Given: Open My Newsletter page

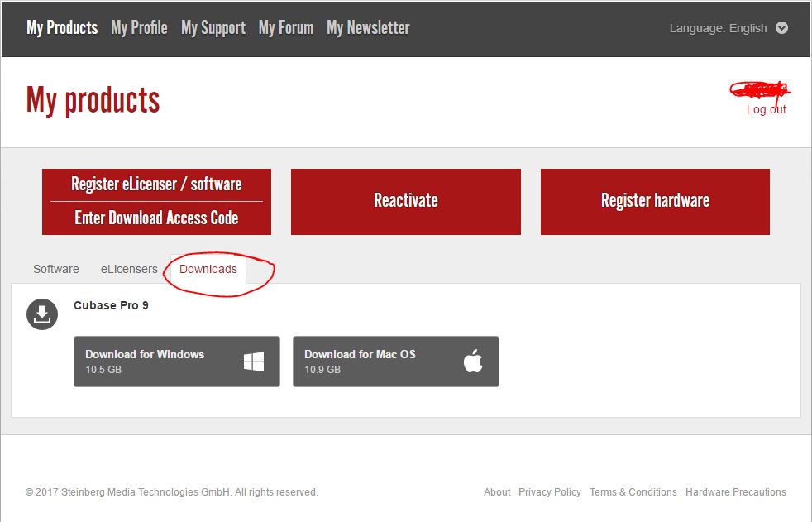Looking at the screenshot, I should pos(368,28).
